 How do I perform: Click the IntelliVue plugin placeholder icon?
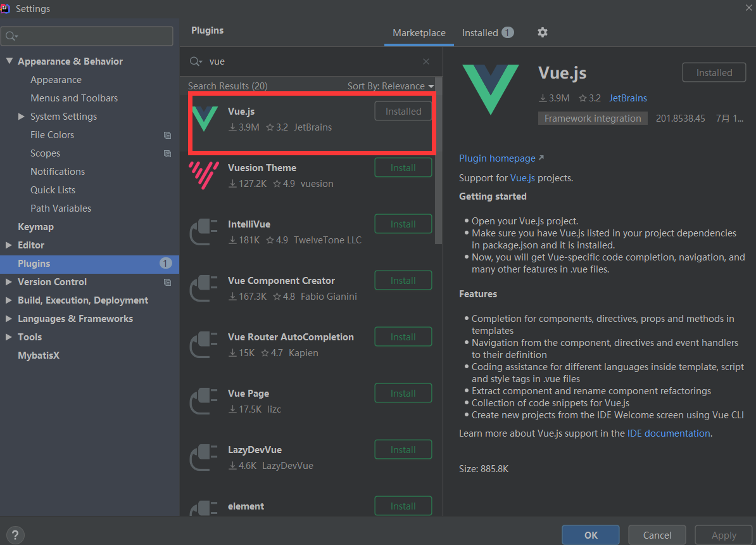[x=203, y=231]
